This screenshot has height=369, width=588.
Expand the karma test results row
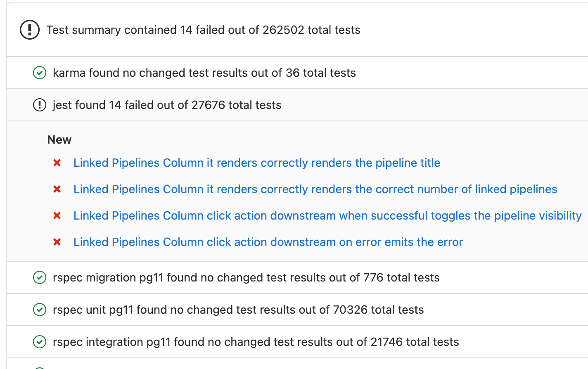[204, 73]
